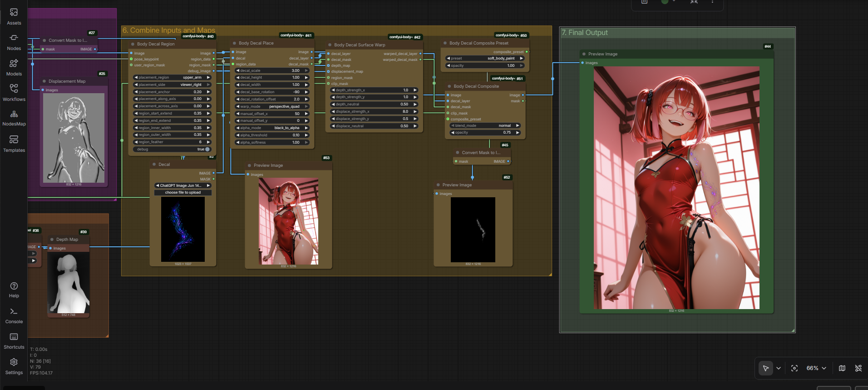Open the warp_mode perspective_quad combo

pos(272,106)
